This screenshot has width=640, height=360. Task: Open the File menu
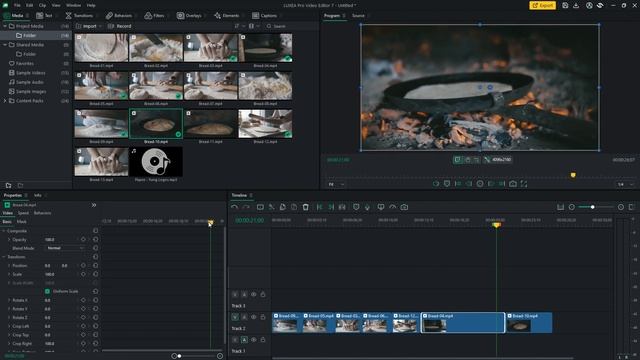[17, 5]
